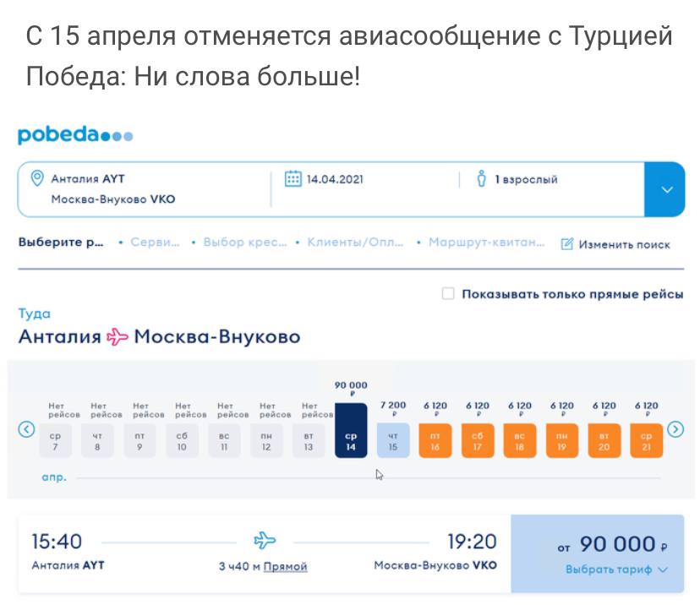
Task: Select orange date ср 21
Action: click(x=647, y=440)
